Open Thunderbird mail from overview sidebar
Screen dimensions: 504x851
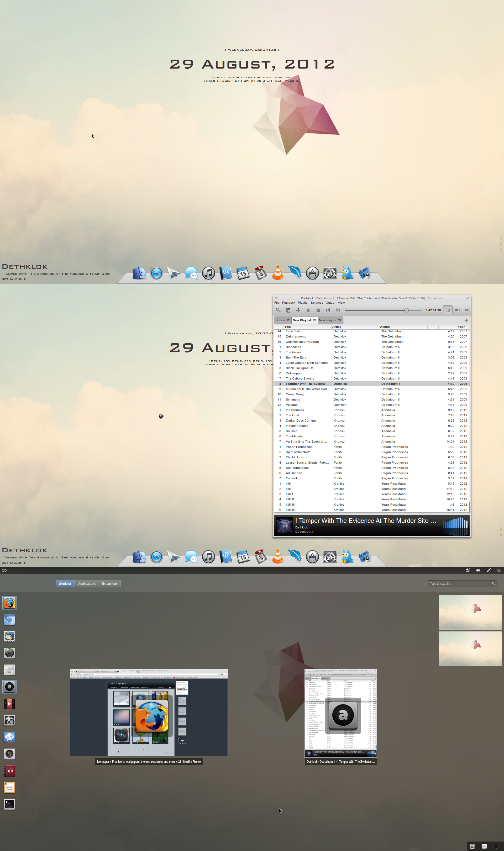[x=9, y=636]
